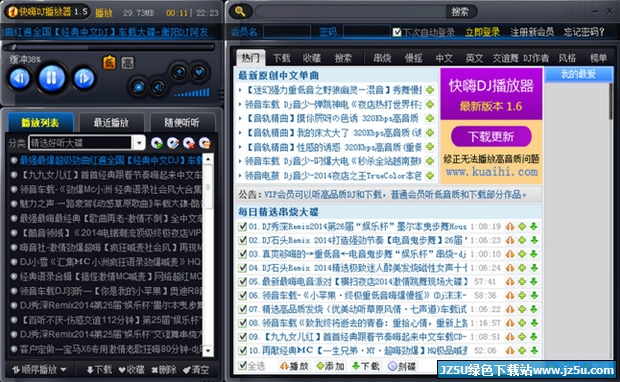Click the search text input box

click(351, 12)
